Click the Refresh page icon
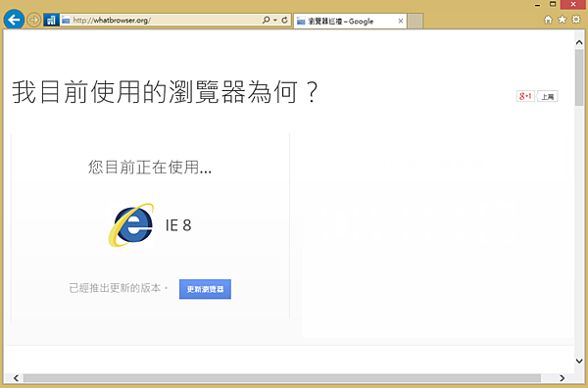 [x=284, y=20]
